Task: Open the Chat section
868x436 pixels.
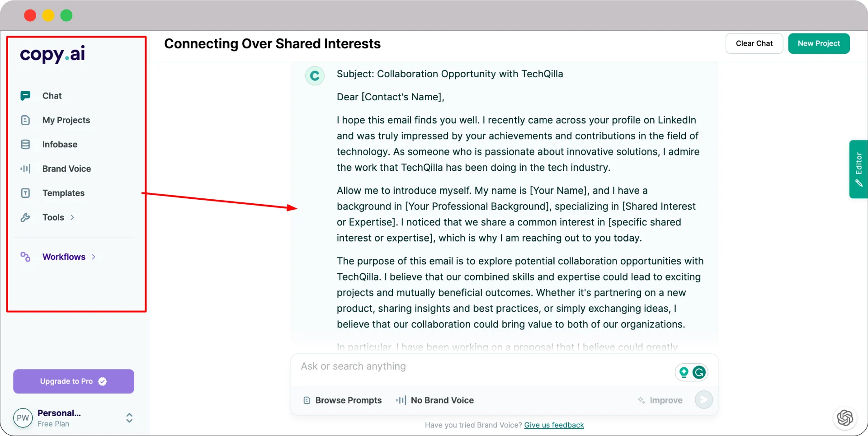Action: (x=52, y=96)
